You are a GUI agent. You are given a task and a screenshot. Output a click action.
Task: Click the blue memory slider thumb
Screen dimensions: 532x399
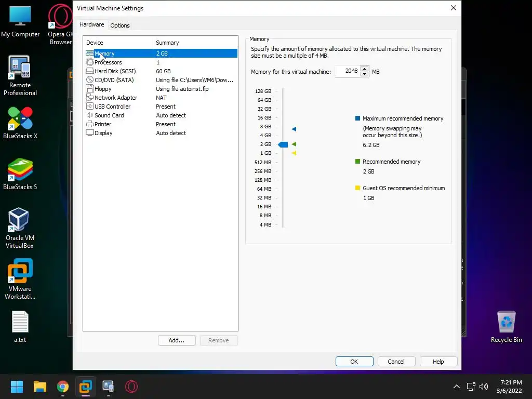pos(283,144)
